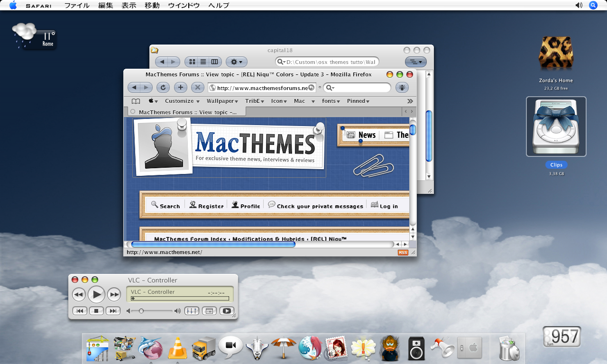Viewport: 607px width, 364px height.
Task: Stop playback in VLC controller
Action: (96, 311)
